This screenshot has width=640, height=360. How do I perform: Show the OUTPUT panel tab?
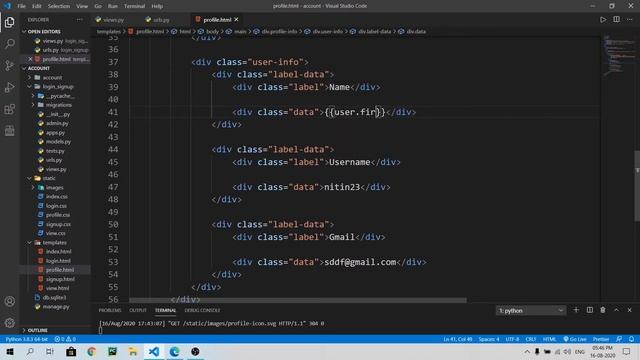(x=138, y=310)
